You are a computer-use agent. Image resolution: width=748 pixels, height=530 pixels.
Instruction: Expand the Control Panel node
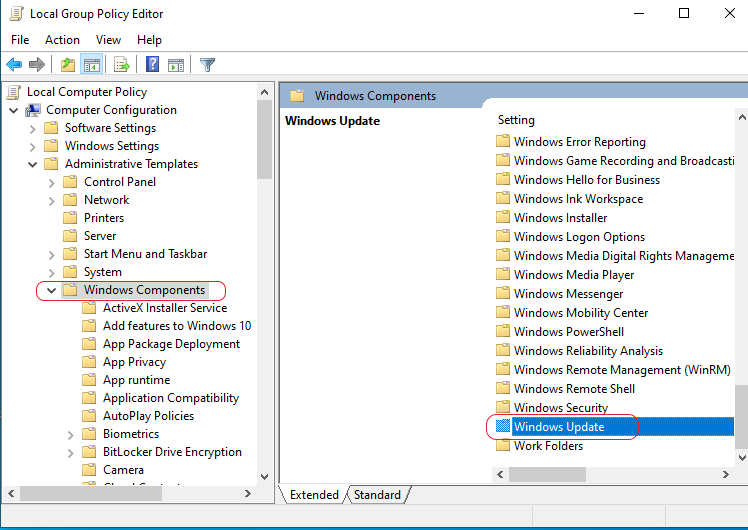point(52,183)
